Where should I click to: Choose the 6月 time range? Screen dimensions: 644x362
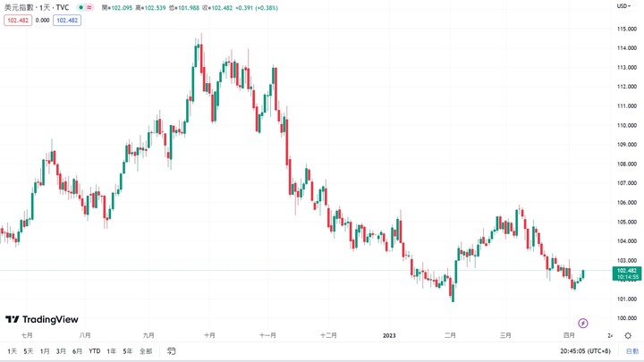[x=77, y=351]
